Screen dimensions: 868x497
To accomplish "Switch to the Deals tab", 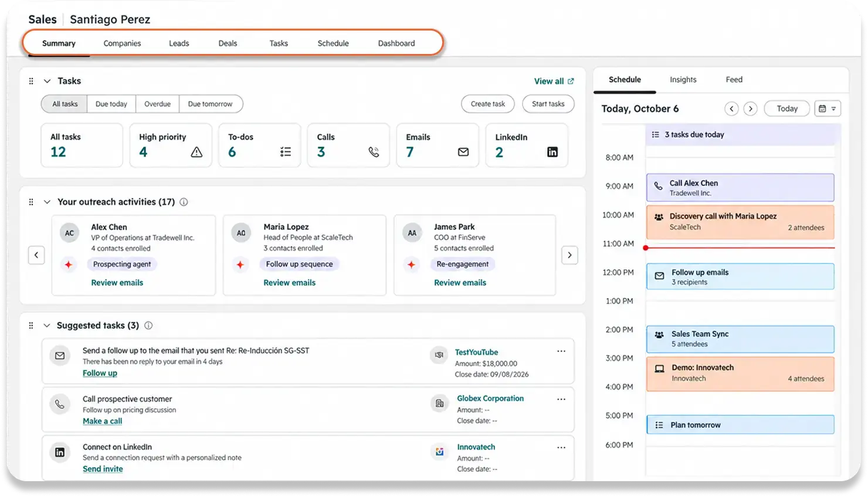I will tap(228, 43).
